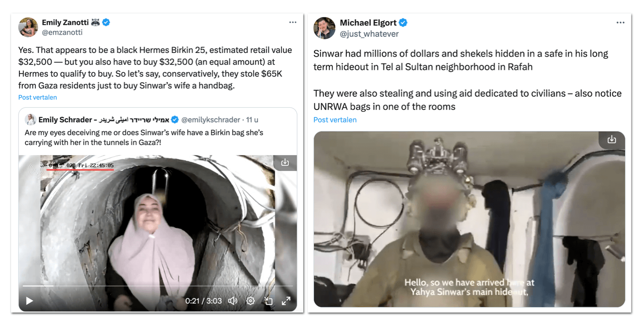This screenshot has width=644, height=327.
Task: Translate Michael Elgort's post via 'Post vertalen'
Action: pos(335,120)
